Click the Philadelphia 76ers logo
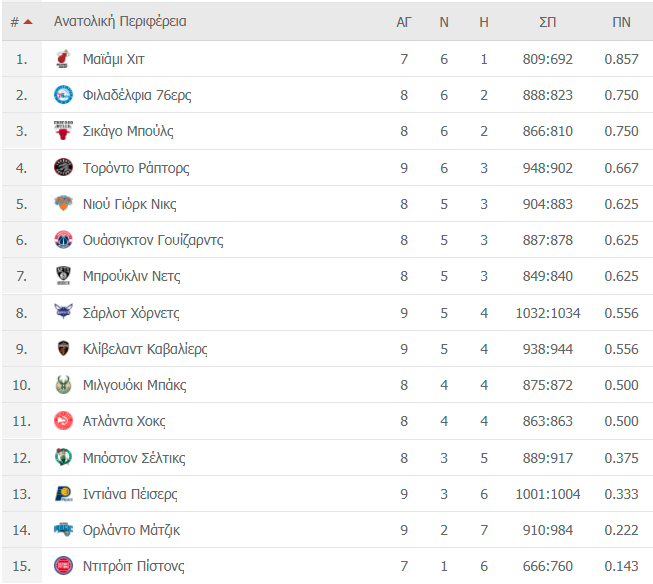Screen dimensions: 653x584 click(63, 95)
